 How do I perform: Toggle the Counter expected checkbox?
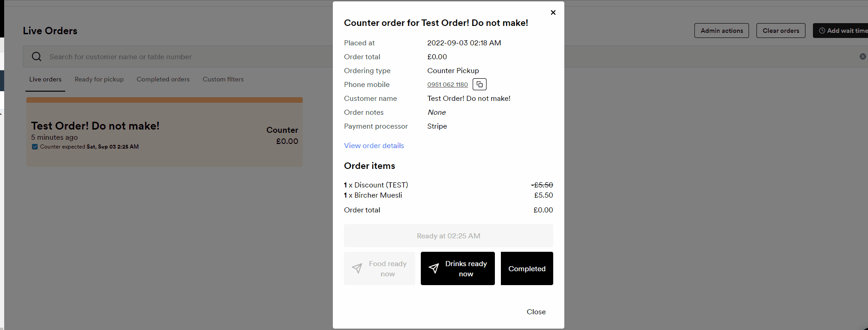pos(35,146)
